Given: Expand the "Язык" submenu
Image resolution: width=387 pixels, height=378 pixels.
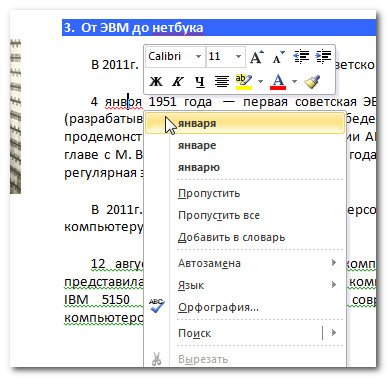Looking at the screenshot, I should click(245, 285).
